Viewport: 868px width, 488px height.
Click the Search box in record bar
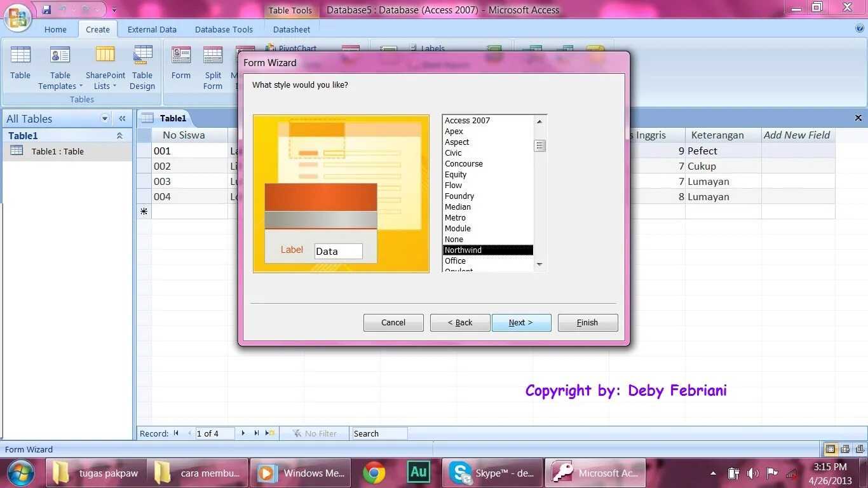pyautogui.click(x=379, y=433)
